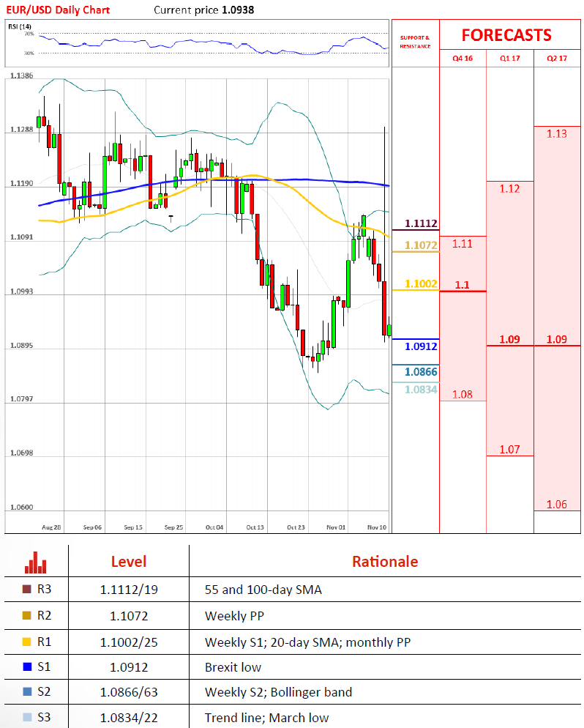This screenshot has height=728, width=584.
Task: Select the Q1 17 forecast column header
Action: coord(510,58)
